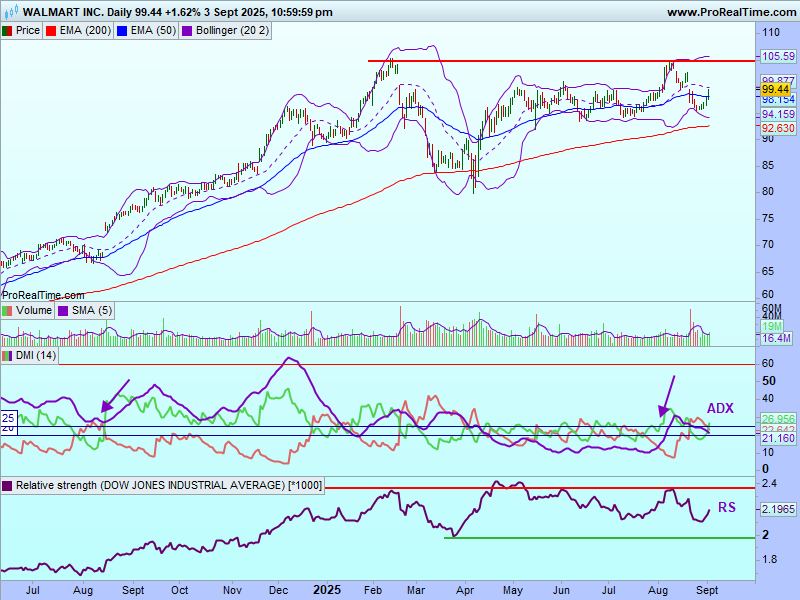The image size is (800, 600).
Task: Click the ADX annotation text
Action: click(x=720, y=408)
